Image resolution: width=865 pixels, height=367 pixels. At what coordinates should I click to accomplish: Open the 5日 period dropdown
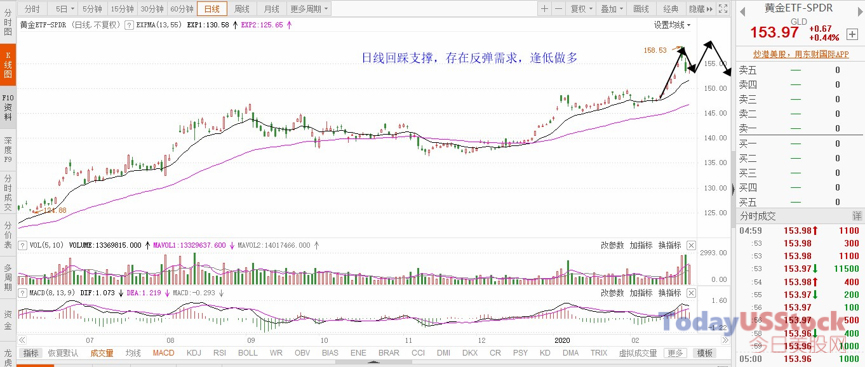pos(65,9)
